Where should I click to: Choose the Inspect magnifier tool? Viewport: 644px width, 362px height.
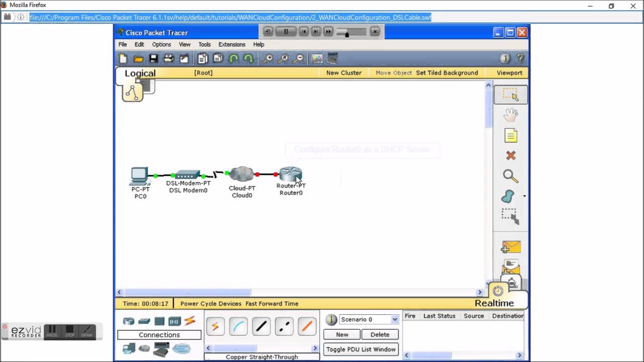point(511,176)
